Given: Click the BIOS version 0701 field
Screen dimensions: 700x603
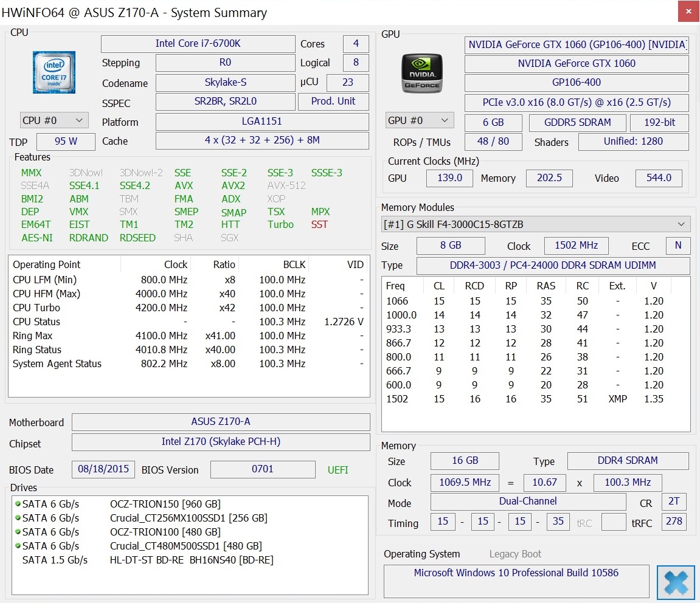Looking at the screenshot, I should 263,469.
